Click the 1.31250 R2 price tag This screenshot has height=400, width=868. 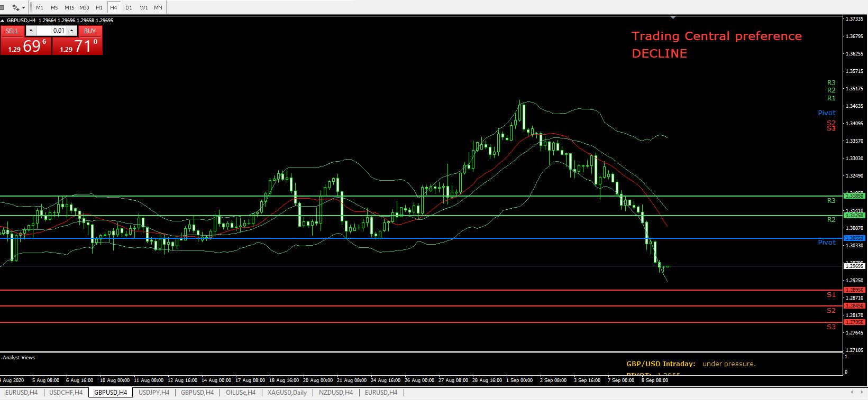855,215
